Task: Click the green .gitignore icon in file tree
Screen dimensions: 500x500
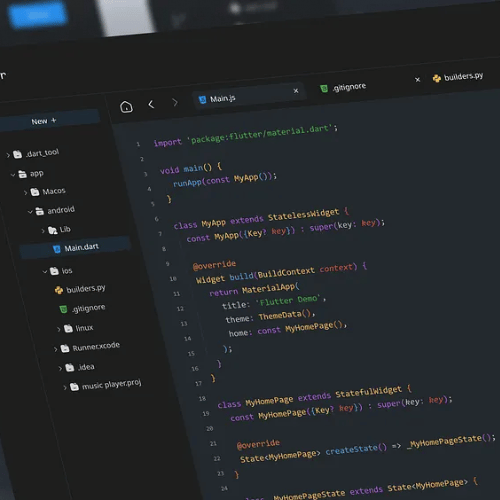Action: click(63, 310)
